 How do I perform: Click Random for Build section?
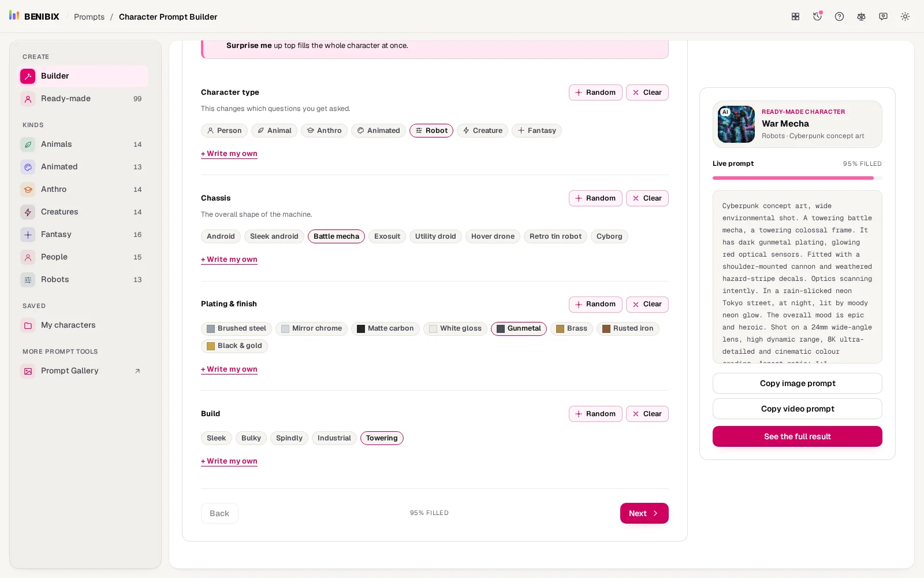pyautogui.click(x=595, y=414)
